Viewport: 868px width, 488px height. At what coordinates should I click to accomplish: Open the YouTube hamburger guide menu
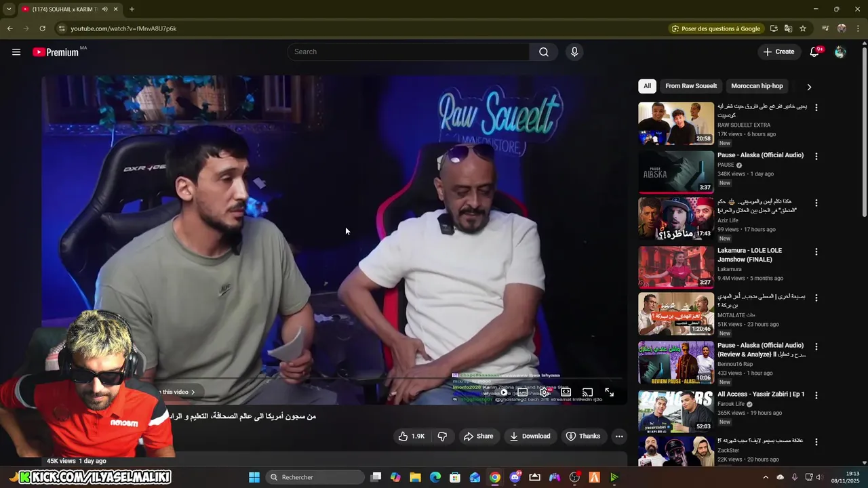(16, 52)
